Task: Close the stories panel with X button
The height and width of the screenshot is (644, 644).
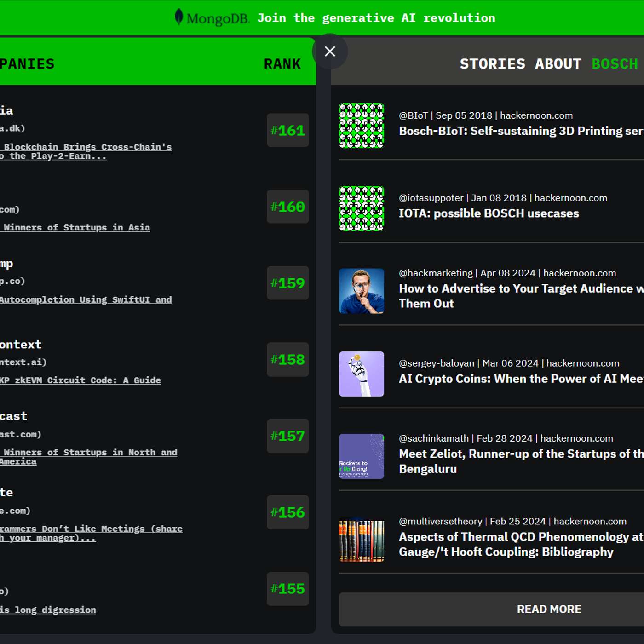Action: [x=329, y=52]
